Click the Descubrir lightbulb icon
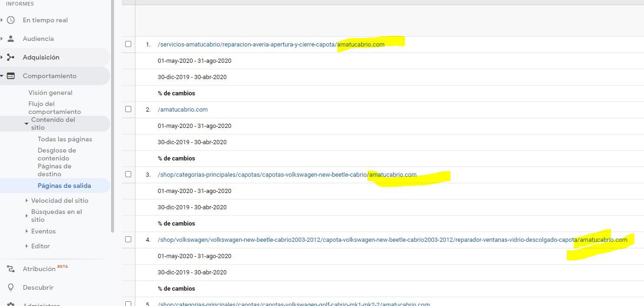 coord(11,287)
